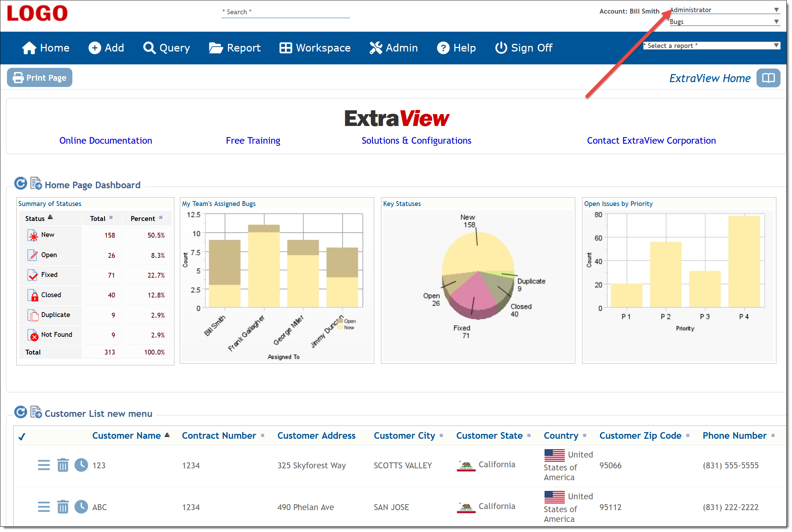Click the Frank Gallagher bar in Assigned Bugs chart
The width and height of the screenshot is (792, 532).
[264, 266]
